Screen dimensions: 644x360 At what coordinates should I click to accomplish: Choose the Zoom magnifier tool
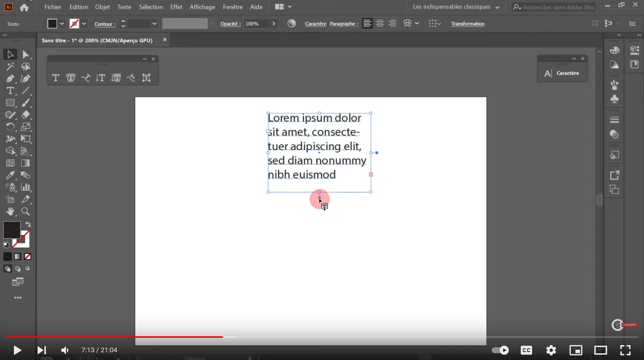(x=25, y=211)
